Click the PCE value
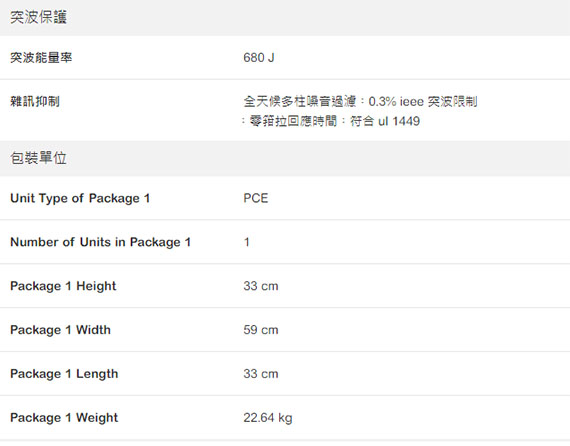This screenshot has width=570, height=446. click(256, 198)
